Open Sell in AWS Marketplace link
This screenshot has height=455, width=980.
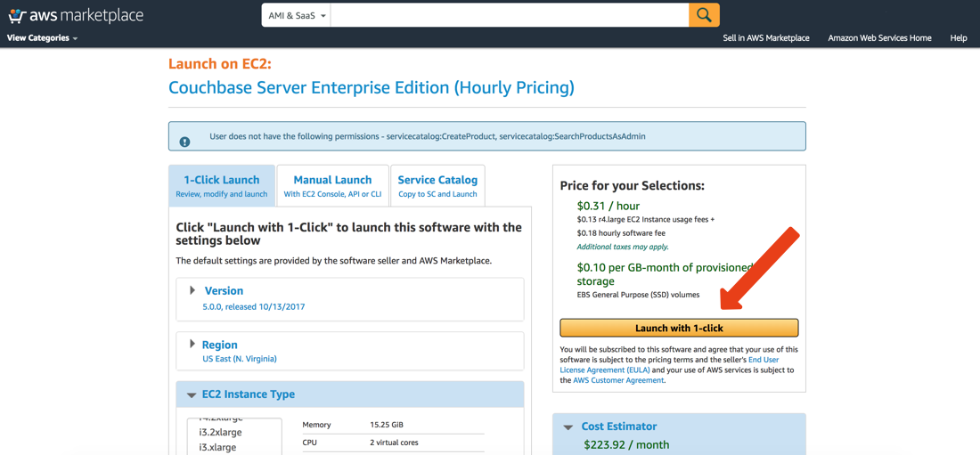coord(766,38)
